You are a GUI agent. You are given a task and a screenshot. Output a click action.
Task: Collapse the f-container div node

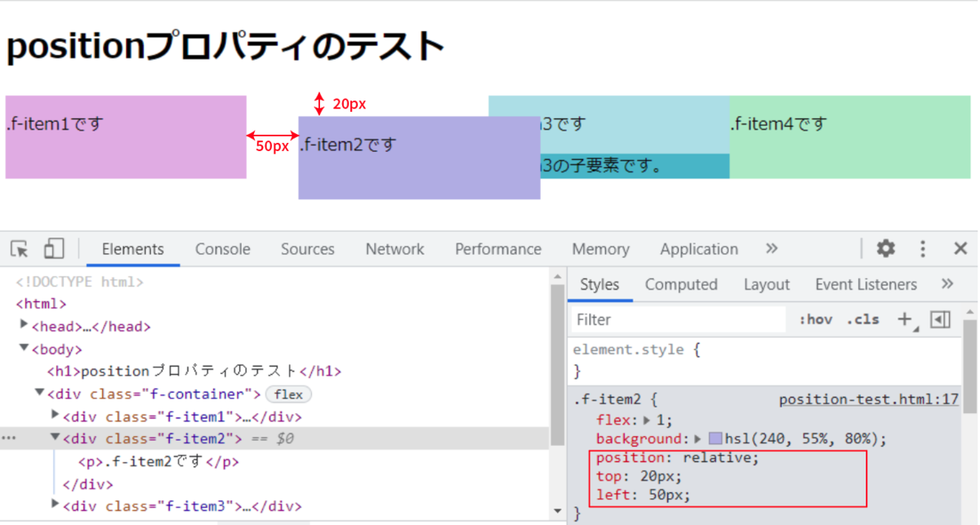(39, 393)
